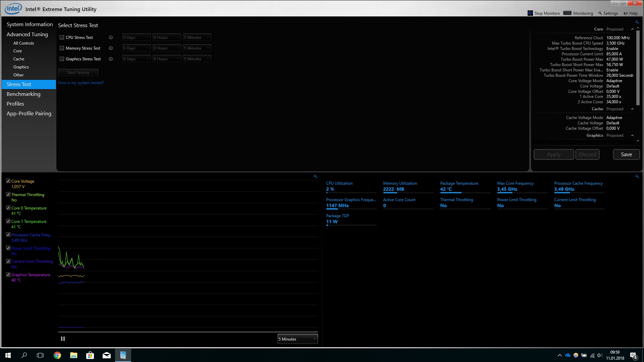Collapse the Graphics proposed section

tap(632, 135)
